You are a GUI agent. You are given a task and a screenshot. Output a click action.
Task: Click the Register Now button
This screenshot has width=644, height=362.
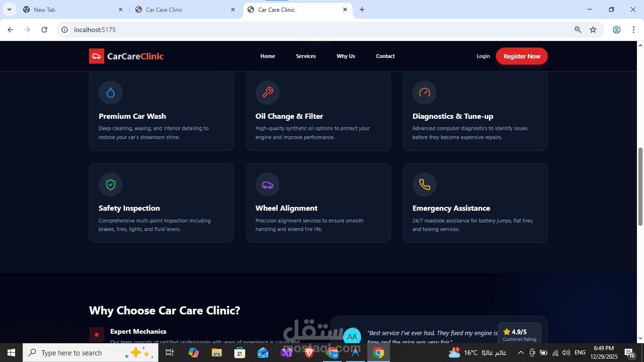(x=522, y=56)
